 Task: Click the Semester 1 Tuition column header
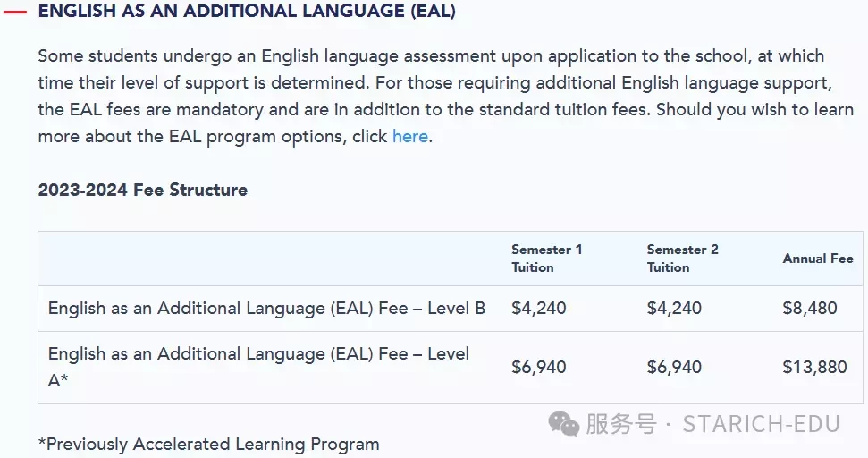click(x=547, y=259)
